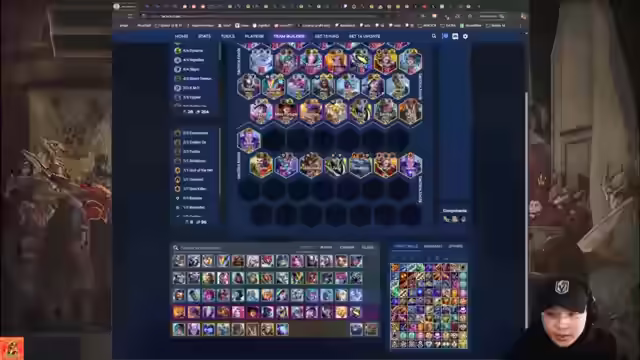Select the Overlord trait row
Screen dimensions: 640x360
pos(196,180)
